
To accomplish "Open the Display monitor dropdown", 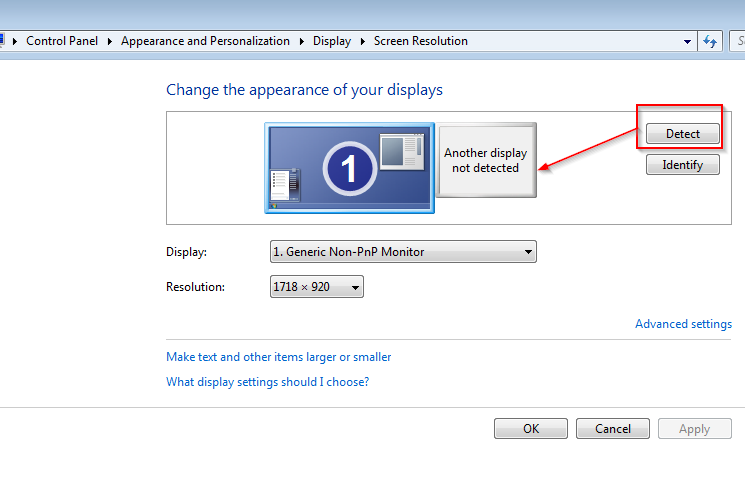I will click(x=403, y=252).
